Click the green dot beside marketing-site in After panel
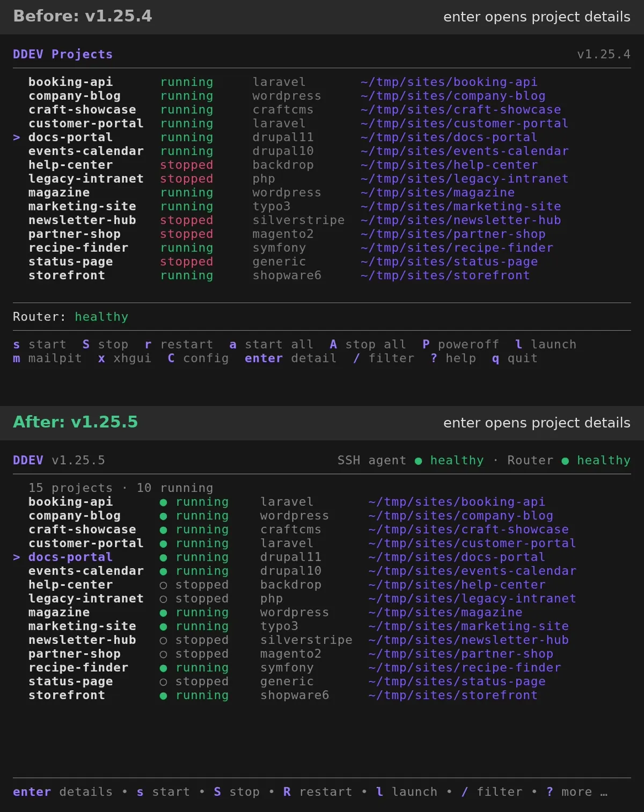This screenshot has width=644, height=812. (163, 627)
